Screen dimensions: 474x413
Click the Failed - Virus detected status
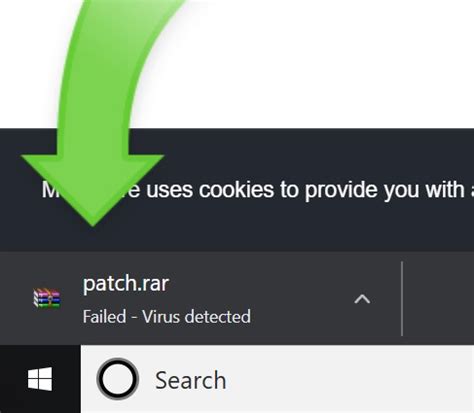(167, 316)
